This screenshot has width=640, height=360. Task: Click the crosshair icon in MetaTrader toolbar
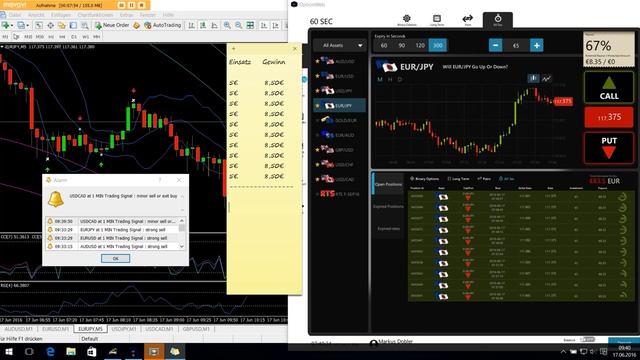tap(50, 25)
